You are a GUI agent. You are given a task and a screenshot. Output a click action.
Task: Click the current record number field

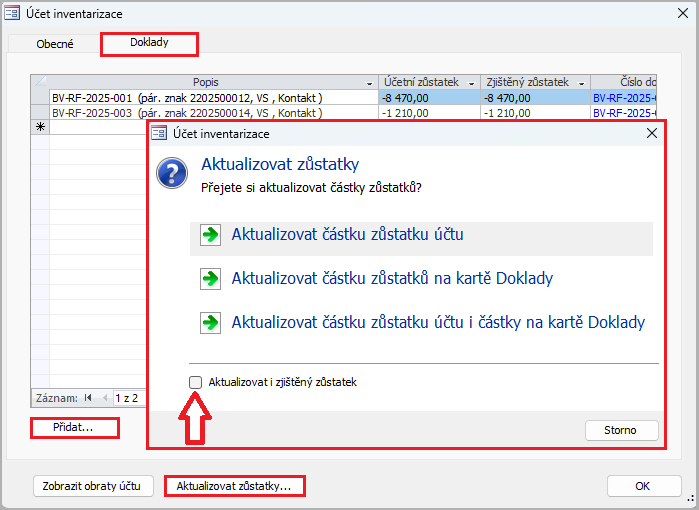tap(127, 398)
